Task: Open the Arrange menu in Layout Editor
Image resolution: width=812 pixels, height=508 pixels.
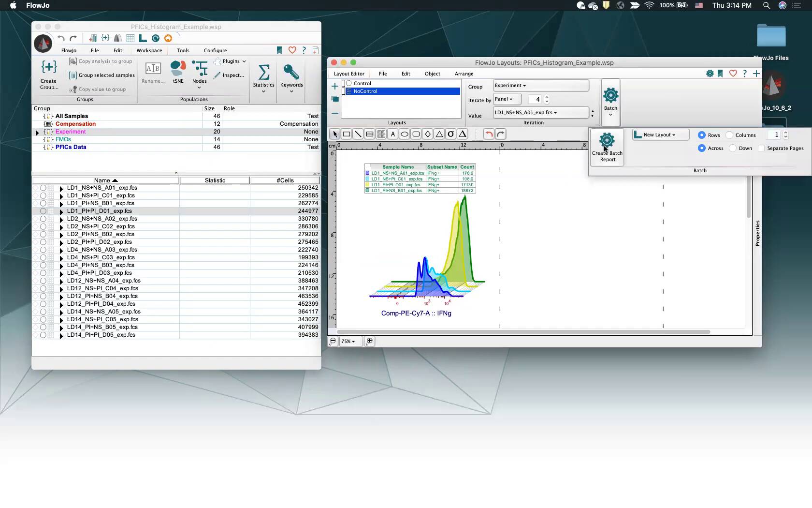Action: point(464,74)
